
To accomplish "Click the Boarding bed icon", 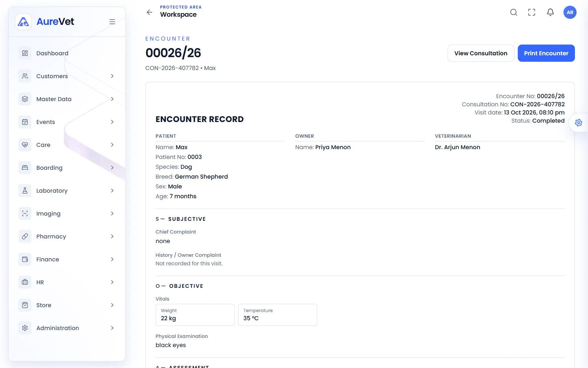I will click(25, 168).
